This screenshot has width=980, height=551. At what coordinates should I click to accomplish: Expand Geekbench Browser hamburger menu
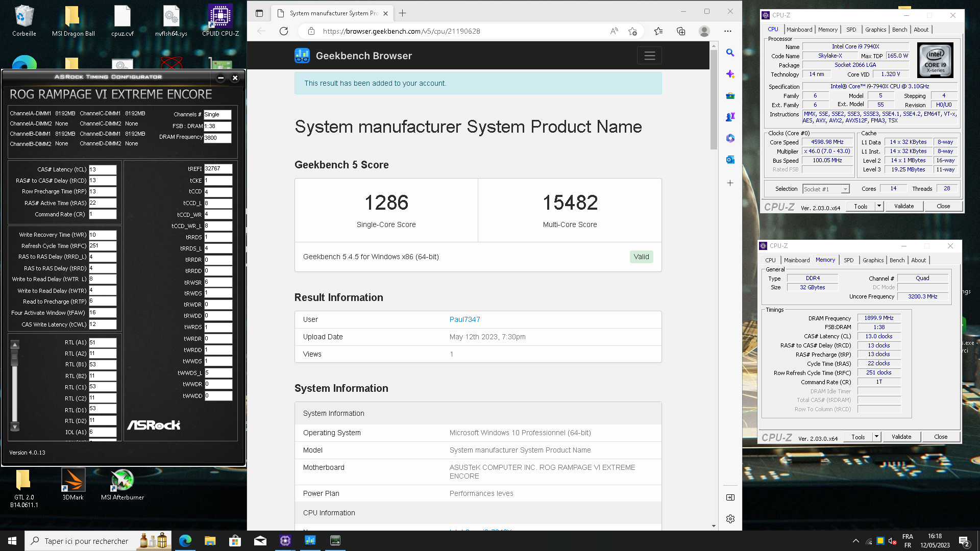(x=649, y=56)
